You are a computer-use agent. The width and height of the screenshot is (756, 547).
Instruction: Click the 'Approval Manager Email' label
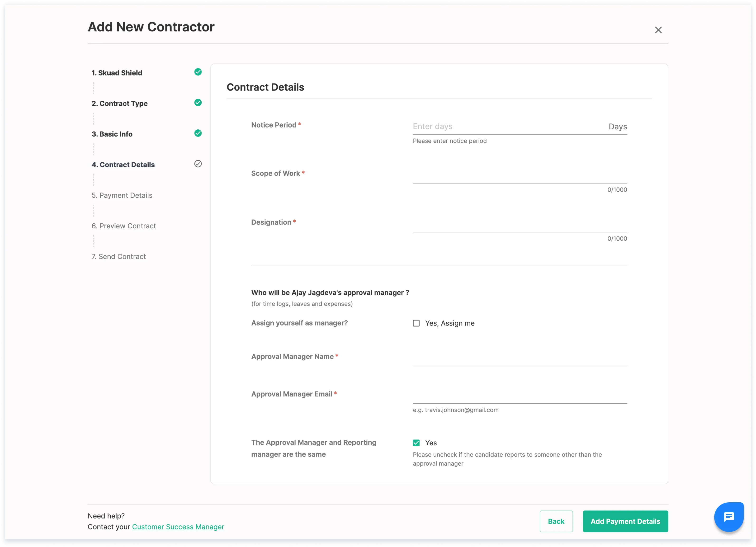pyautogui.click(x=292, y=394)
